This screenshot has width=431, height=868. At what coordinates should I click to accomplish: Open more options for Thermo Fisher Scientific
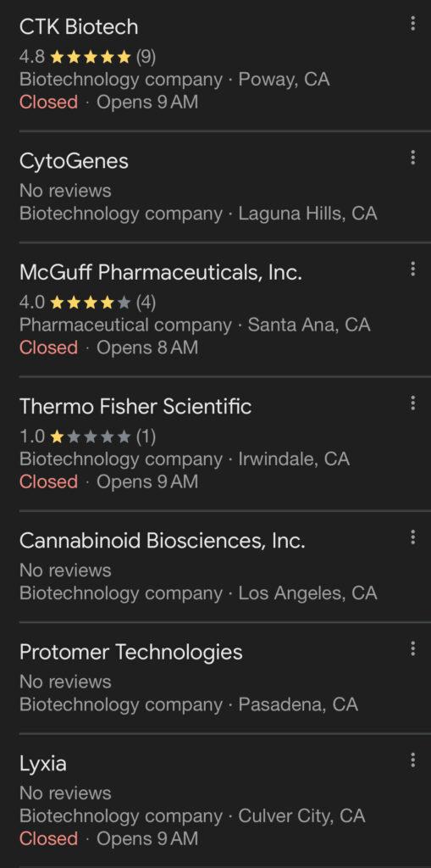click(412, 403)
